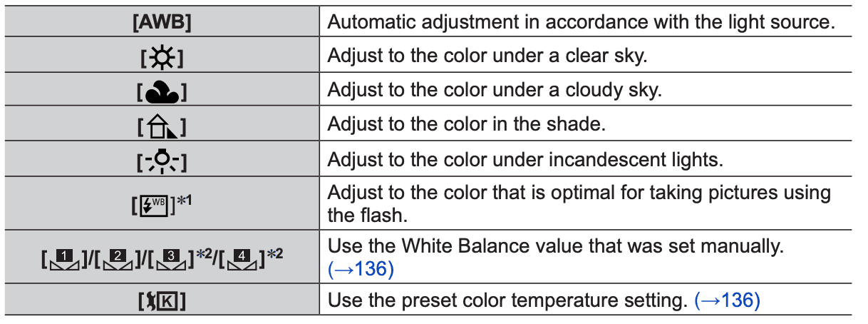The height and width of the screenshot is (324, 868).
Task: Select the flash white balance icon
Action: 157,201
